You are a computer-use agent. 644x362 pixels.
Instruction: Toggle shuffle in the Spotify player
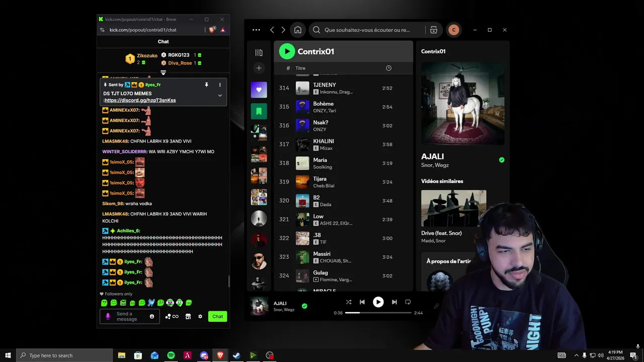click(349, 302)
